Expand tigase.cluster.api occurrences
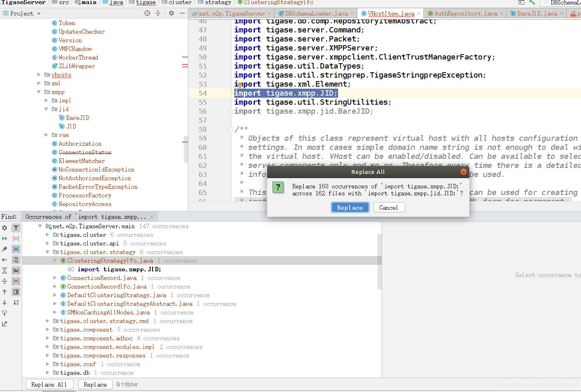 click(x=48, y=243)
